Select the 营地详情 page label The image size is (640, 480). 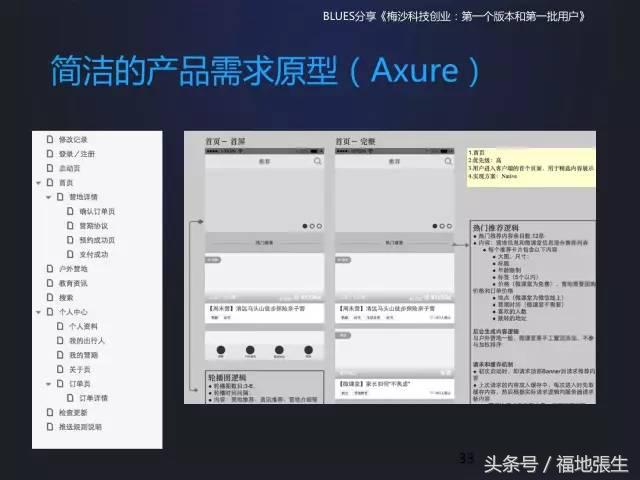click(83, 197)
